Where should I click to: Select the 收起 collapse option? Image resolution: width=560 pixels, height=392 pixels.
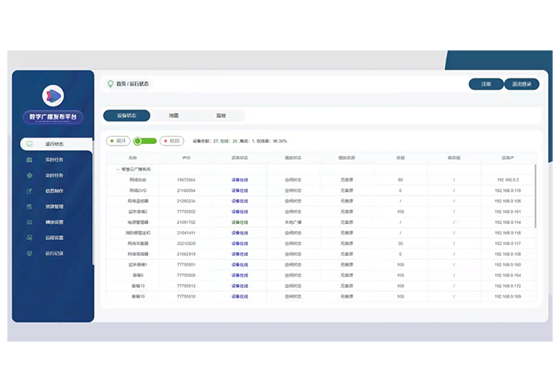[x=171, y=141]
